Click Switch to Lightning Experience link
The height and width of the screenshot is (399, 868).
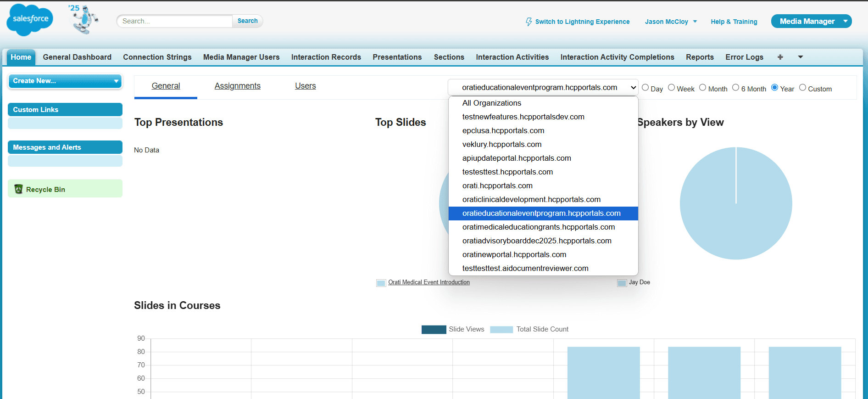[582, 22]
